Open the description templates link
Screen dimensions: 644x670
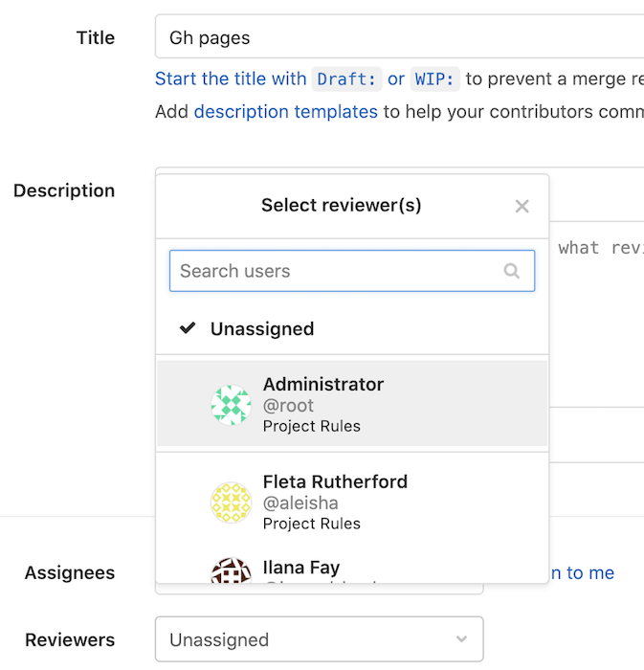[285, 112]
